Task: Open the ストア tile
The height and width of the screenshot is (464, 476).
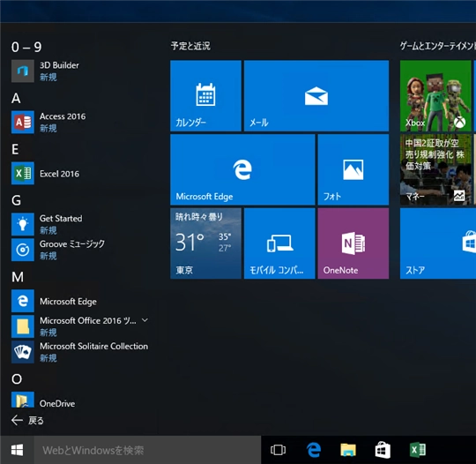Action: click(438, 243)
